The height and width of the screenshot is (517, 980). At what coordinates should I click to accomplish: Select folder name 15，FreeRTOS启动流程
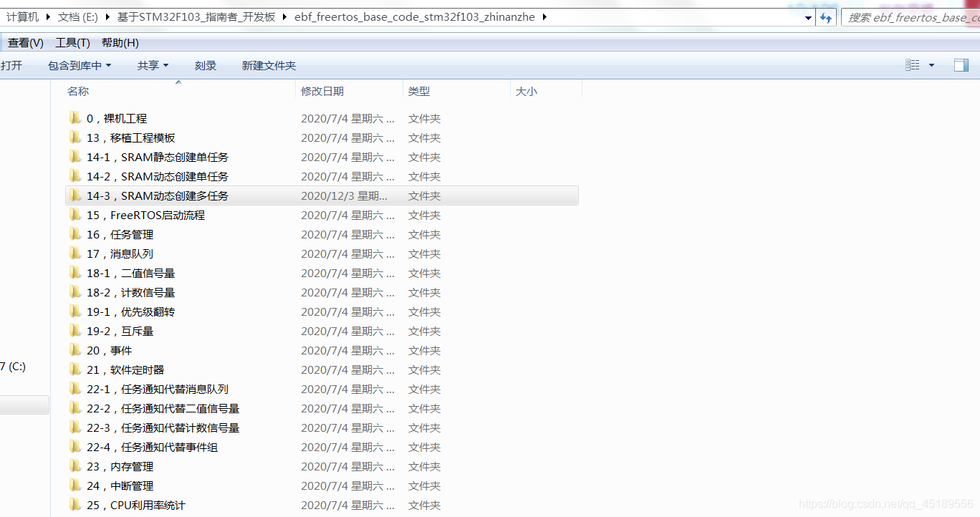146,215
